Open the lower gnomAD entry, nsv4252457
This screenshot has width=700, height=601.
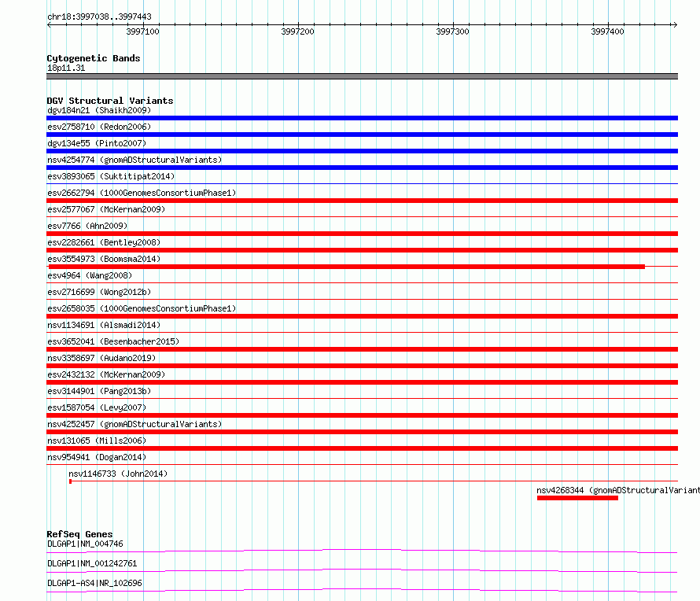pyautogui.click(x=134, y=424)
